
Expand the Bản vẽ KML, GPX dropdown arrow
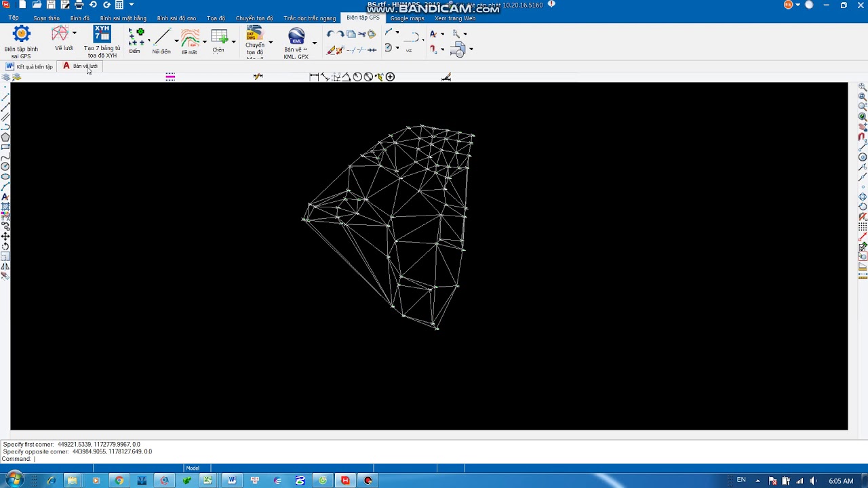pos(314,43)
